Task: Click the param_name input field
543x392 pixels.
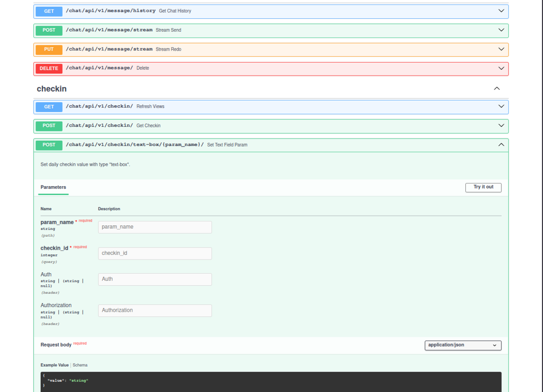Action: 155,227
